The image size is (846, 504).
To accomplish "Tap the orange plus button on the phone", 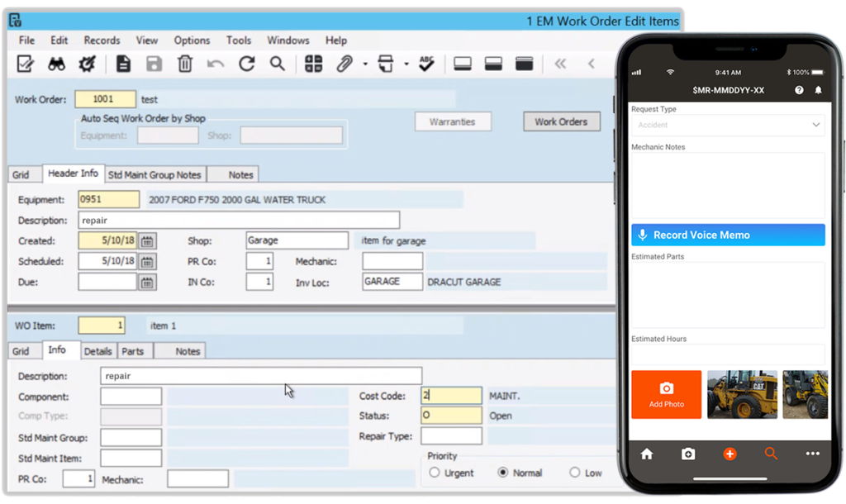I will [x=729, y=454].
